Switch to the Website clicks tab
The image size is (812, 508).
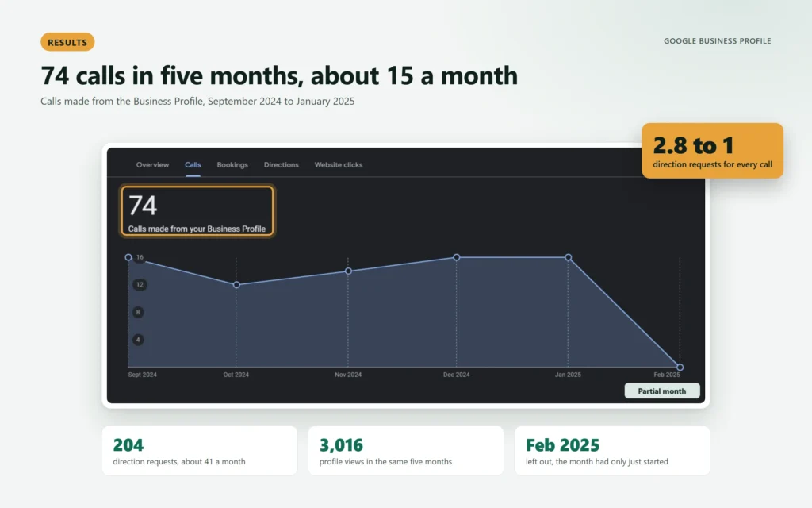[x=338, y=165]
